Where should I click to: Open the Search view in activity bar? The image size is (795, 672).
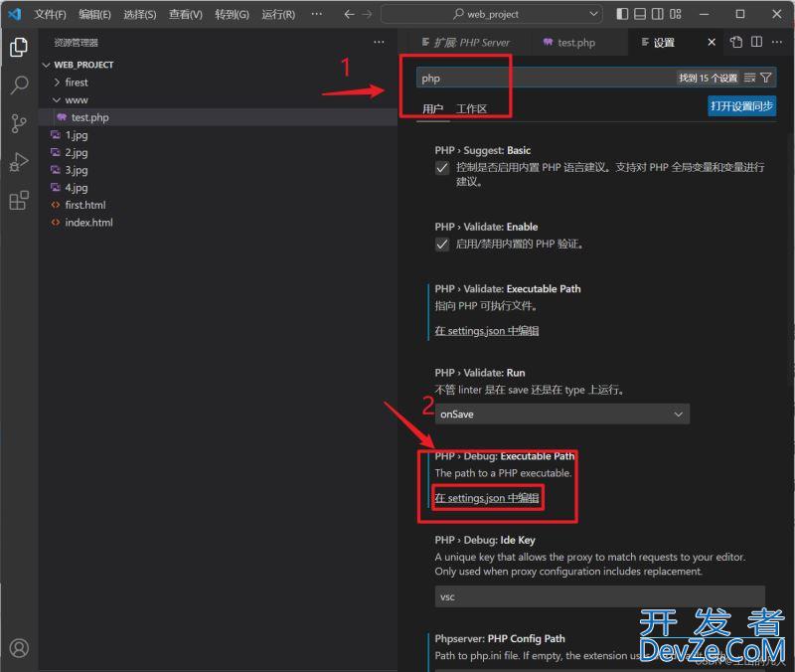(19, 85)
